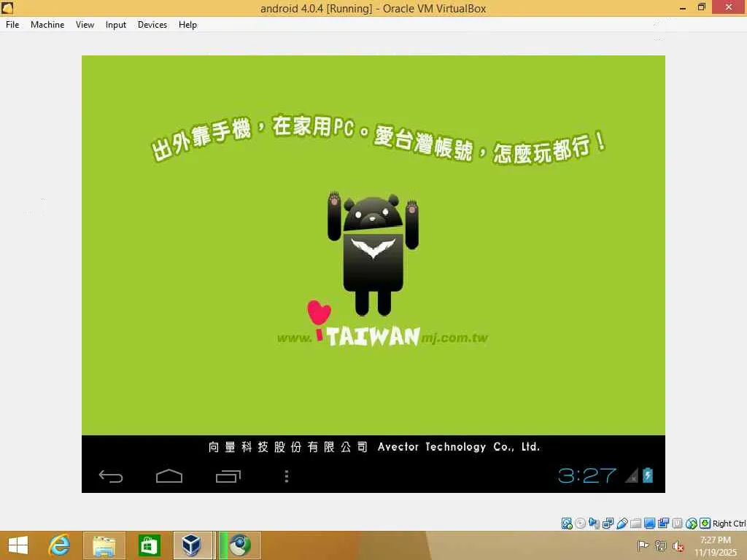Open the Machine menu

[x=47, y=25]
